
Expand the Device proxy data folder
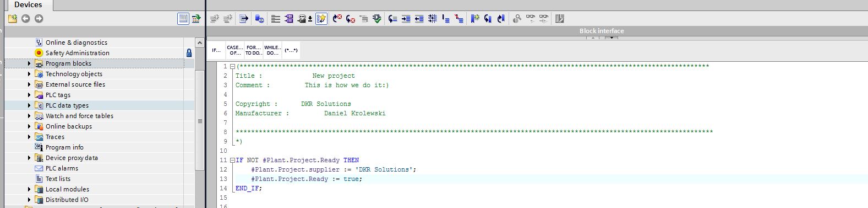point(29,158)
